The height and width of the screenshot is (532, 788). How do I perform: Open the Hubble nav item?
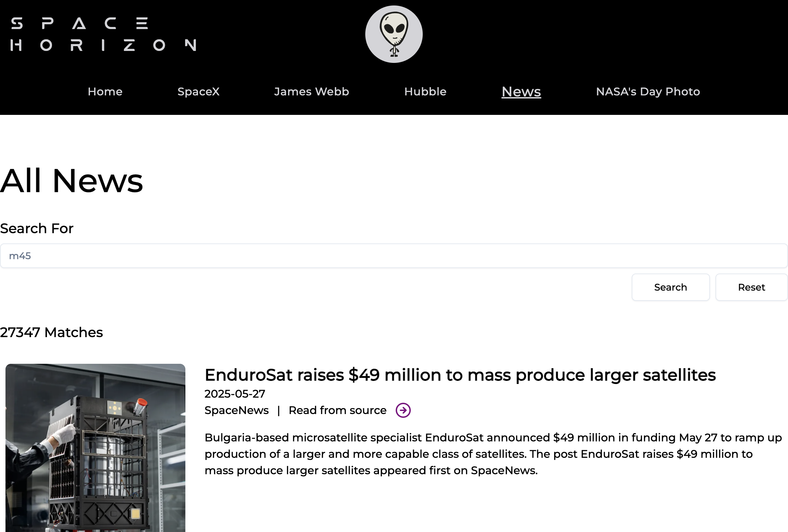pos(425,92)
